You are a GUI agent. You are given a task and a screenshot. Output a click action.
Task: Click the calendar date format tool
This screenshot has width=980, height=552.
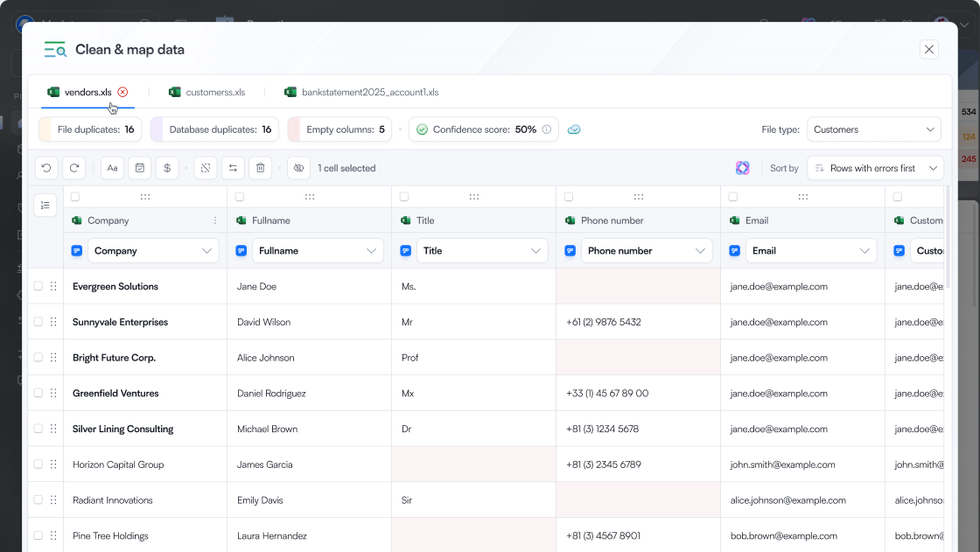coord(140,168)
